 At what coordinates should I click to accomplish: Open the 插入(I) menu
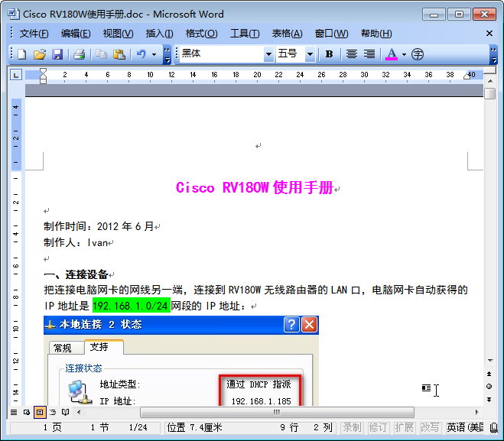(159, 34)
